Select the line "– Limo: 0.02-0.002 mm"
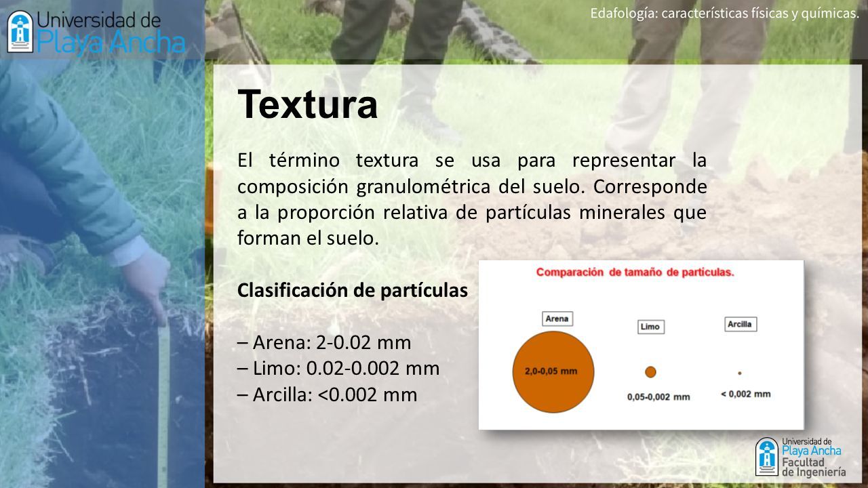This screenshot has height=488, width=868. tap(338, 369)
